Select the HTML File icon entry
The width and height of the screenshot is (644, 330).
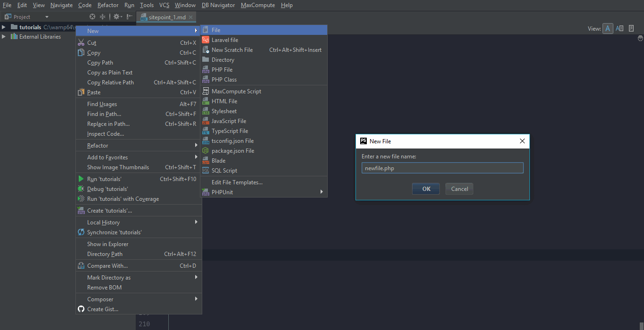[x=206, y=101]
